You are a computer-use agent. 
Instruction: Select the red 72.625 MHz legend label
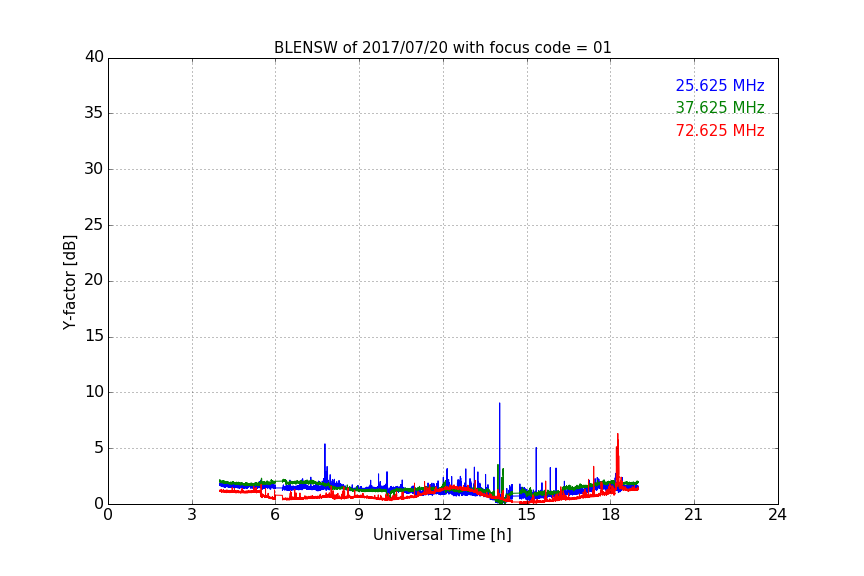[720, 131]
